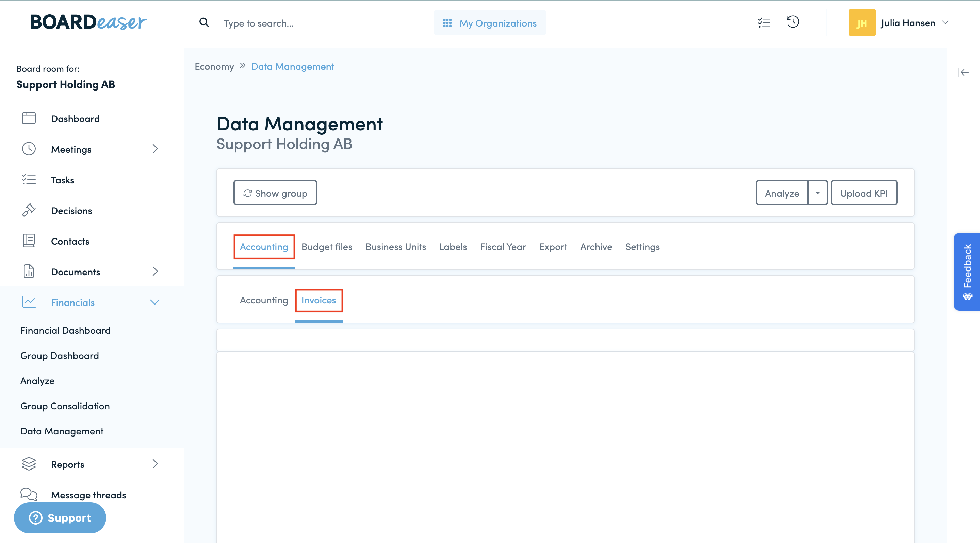This screenshot has width=980, height=543.
Task: Switch to the Business Units tab
Action: [x=396, y=247]
